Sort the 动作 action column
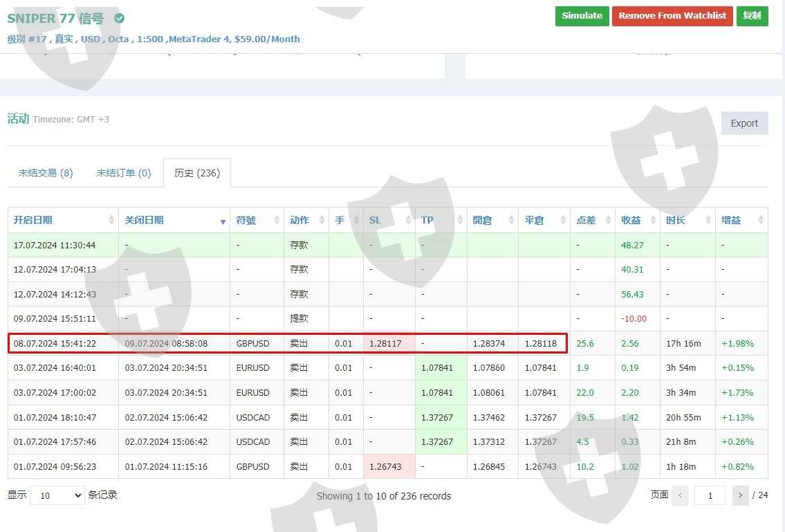Image resolution: width=785 pixels, height=532 pixels. click(322, 220)
